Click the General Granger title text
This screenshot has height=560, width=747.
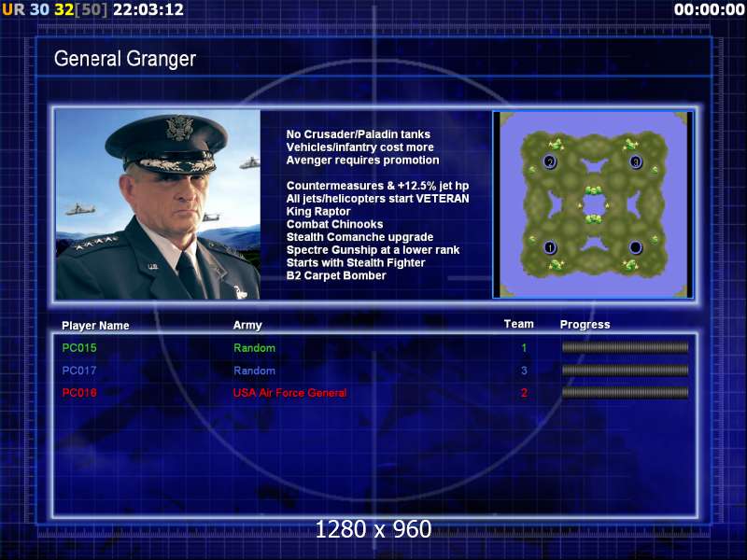click(125, 59)
